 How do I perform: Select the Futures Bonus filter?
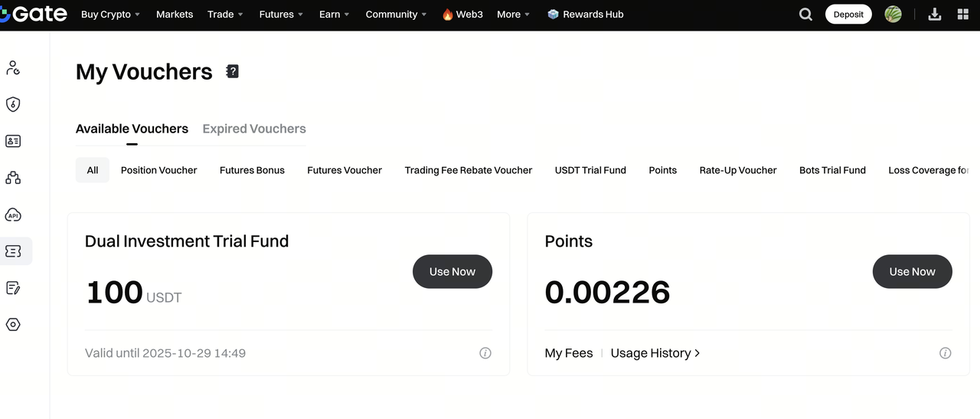[x=252, y=170]
